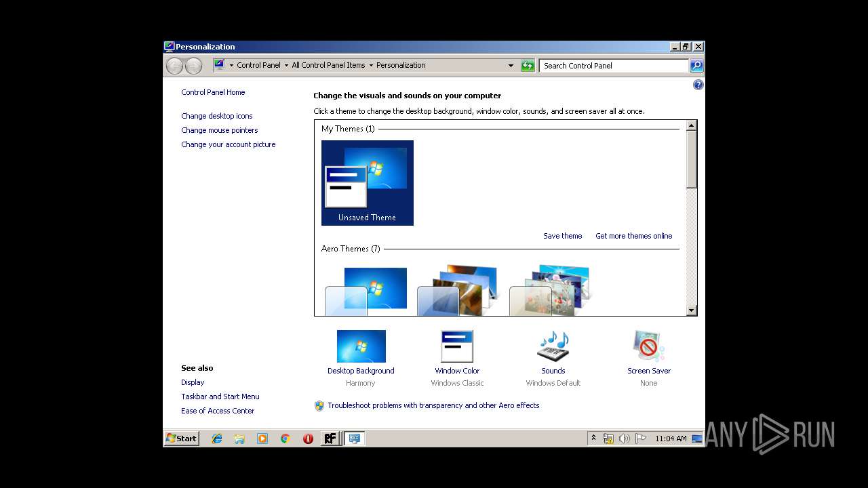The height and width of the screenshot is (488, 868).
Task: Click the Start button
Action: pos(182,439)
